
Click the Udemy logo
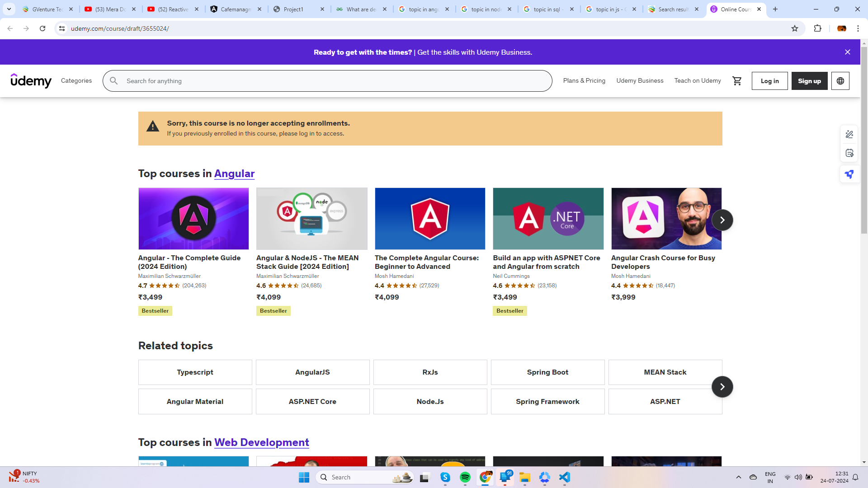31,81
